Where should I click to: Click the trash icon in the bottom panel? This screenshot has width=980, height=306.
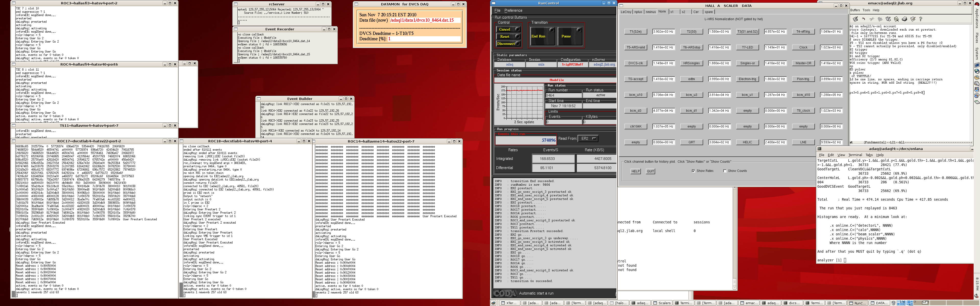pyautogui.click(x=894, y=303)
